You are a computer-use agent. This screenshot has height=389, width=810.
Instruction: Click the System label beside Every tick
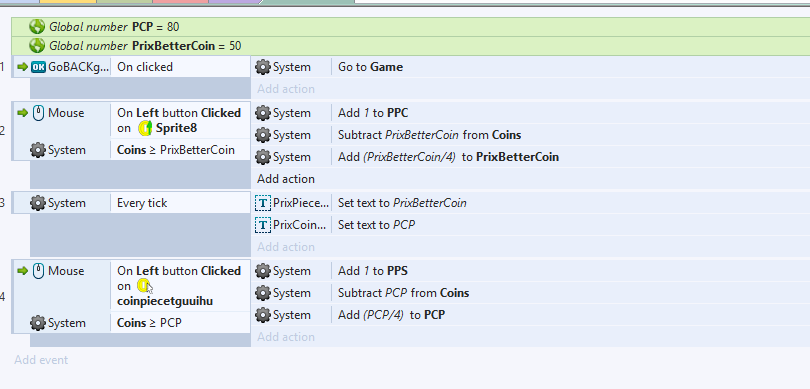[67, 203]
